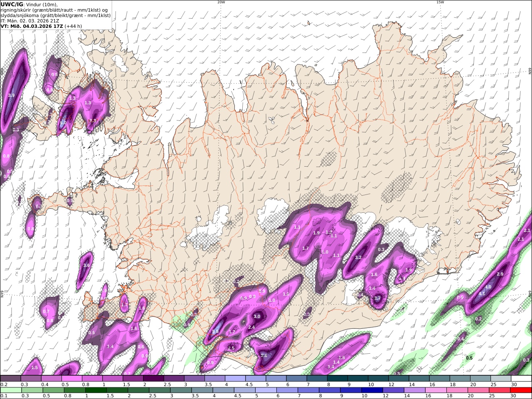
Task: Select the 3.7 precipitation value
Action: 377,298
